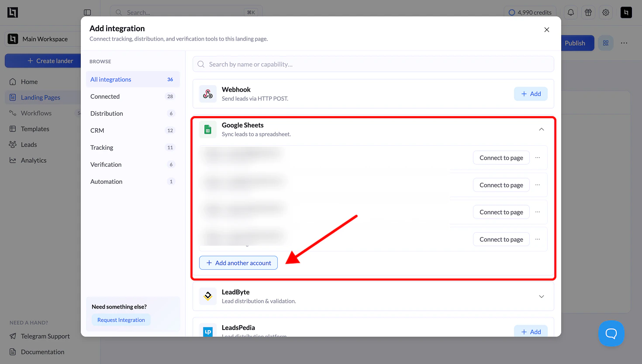
Task: Collapse the Google Sheets section
Action: pos(542,129)
